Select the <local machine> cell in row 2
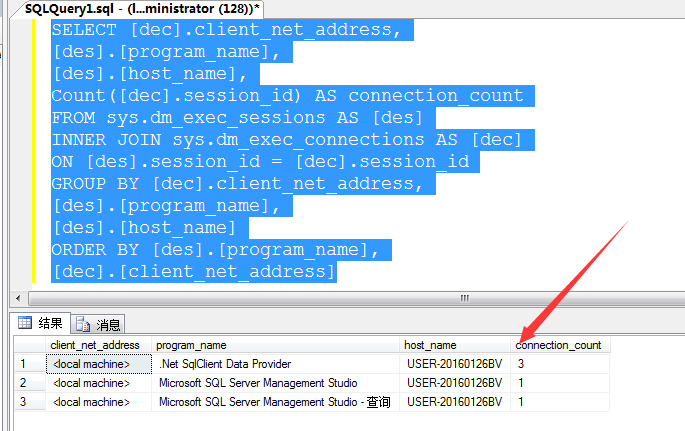The image size is (685, 431). (99, 383)
